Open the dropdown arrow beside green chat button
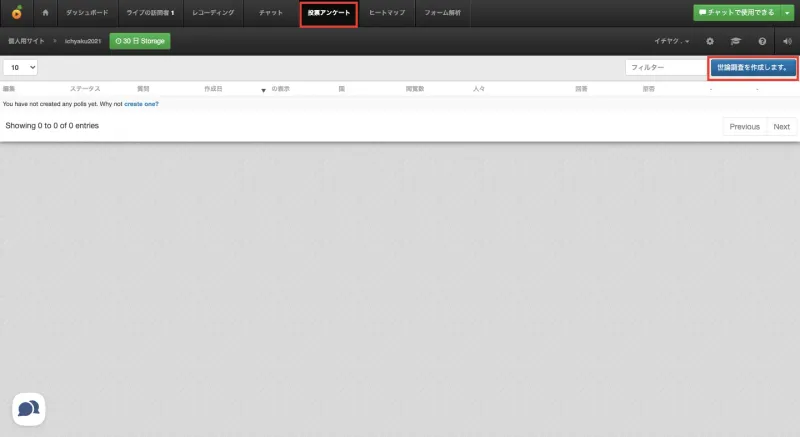 (787, 13)
